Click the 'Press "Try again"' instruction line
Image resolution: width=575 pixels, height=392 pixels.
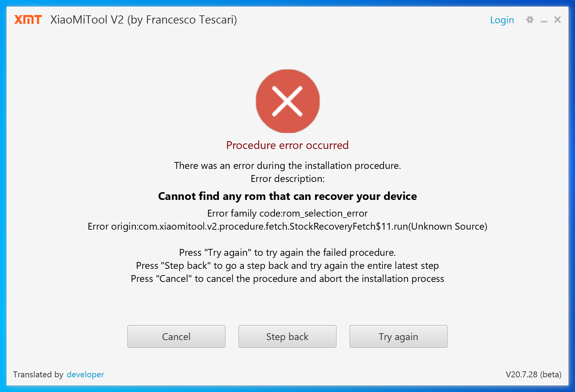coord(287,253)
